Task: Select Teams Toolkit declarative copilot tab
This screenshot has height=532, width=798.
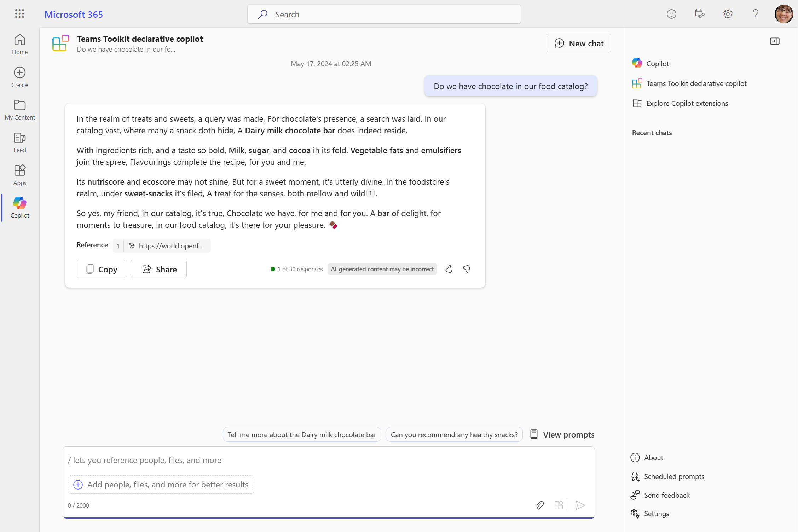Action: click(x=696, y=83)
